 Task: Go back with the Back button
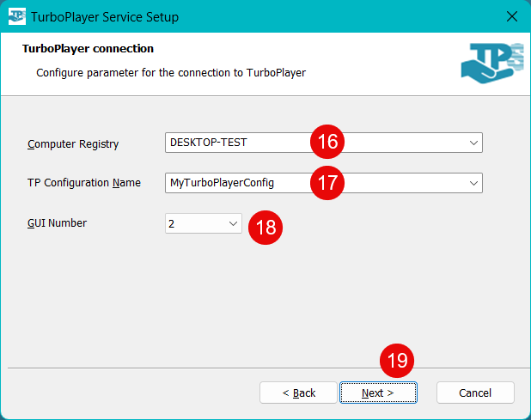pos(299,393)
